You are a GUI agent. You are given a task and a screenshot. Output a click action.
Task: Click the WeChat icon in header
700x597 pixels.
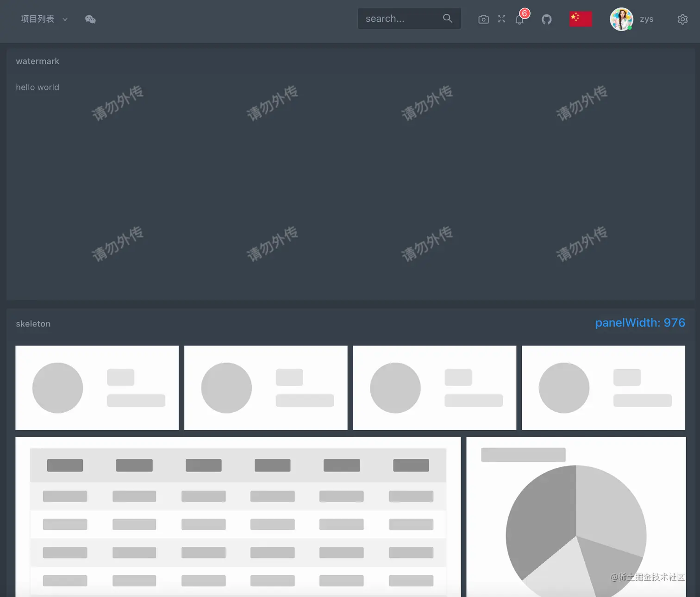pos(90,19)
